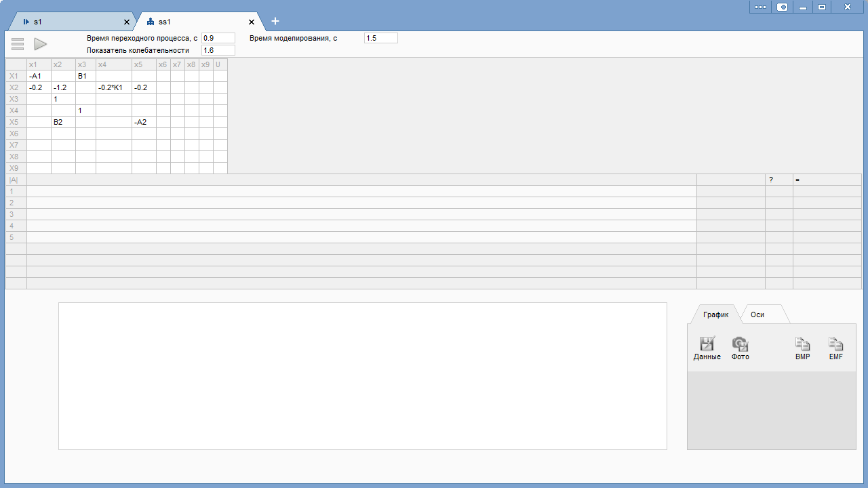Viewport: 868px width, 488px height.
Task: Click the Время моделирования input field
Action: 381,39
